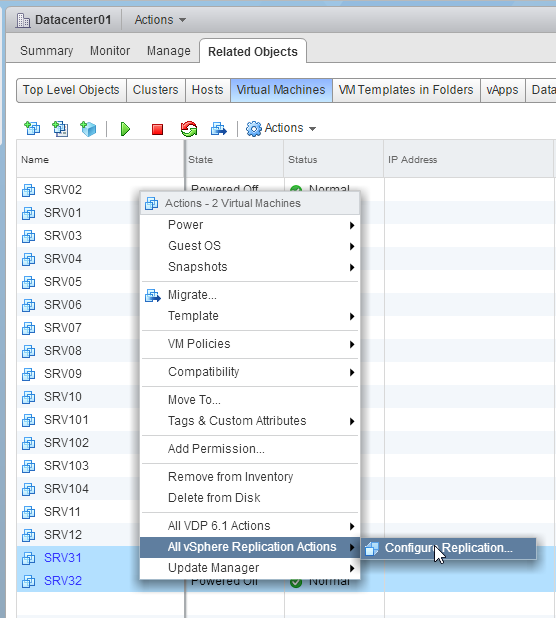The height and width of the screenshot is (618, 556).
Task: Switch to the Monitor tab
Action: [x=110, y=51]
